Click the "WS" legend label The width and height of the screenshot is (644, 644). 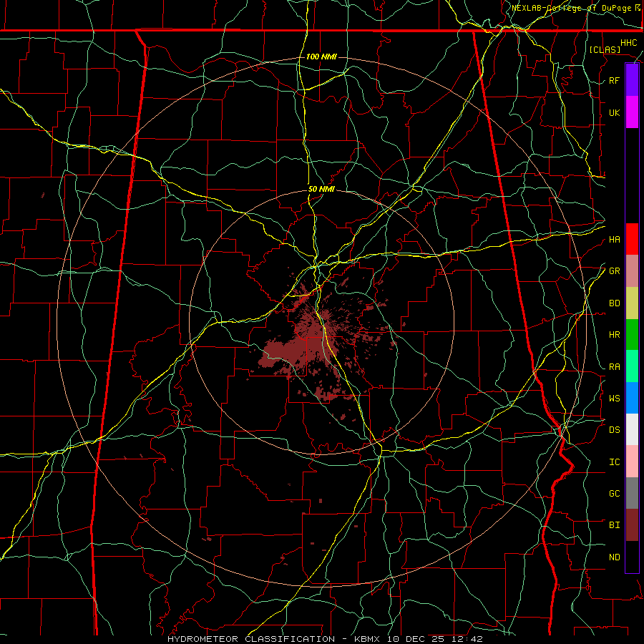(614, 398)
